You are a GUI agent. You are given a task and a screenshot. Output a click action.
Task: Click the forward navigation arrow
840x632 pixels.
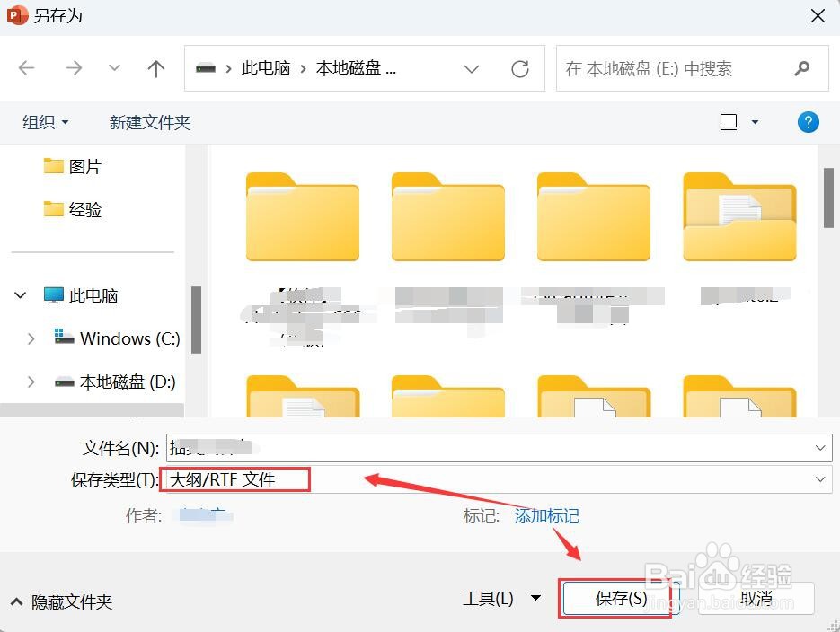68,68
